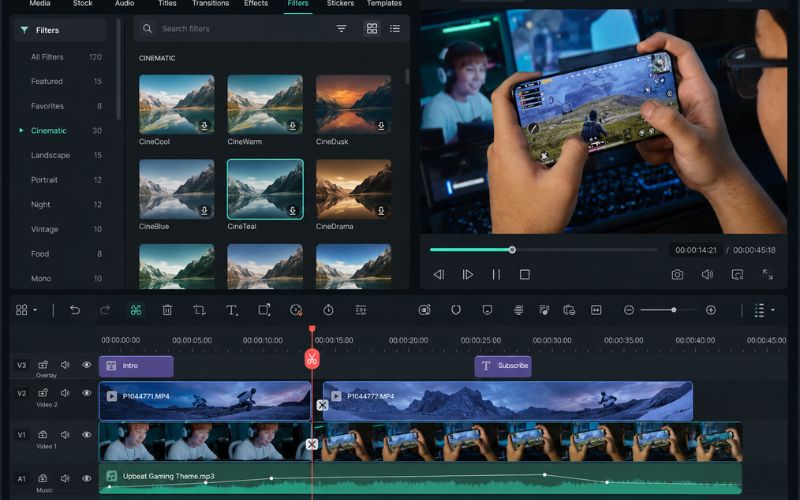Open the color palette tool icon
The image size is (800, 500).
296,310
